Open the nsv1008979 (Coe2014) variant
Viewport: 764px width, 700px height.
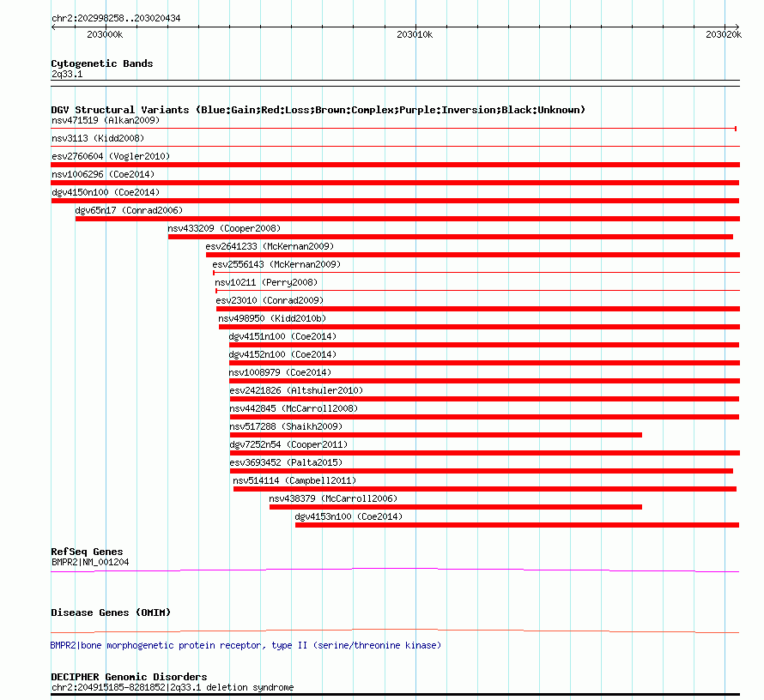[280, 372]
